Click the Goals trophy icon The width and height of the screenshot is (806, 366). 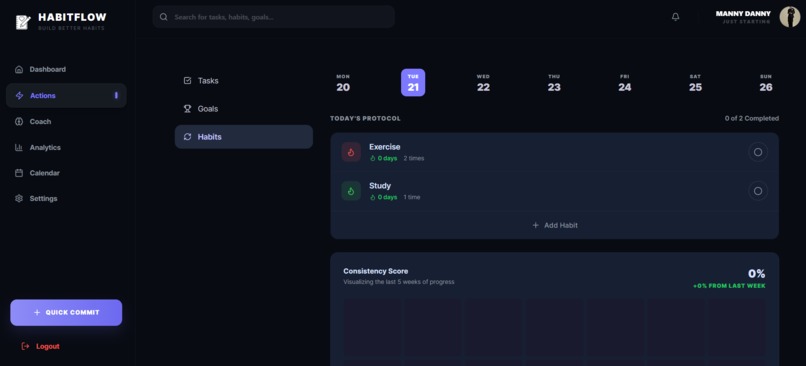tap(188, 109)
